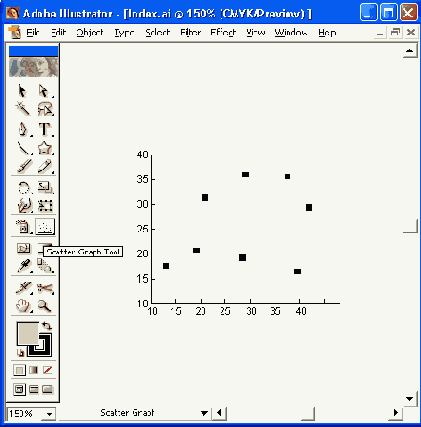
Task: Click the horizontal scrollbar left arrow
Action: [219, 413]
